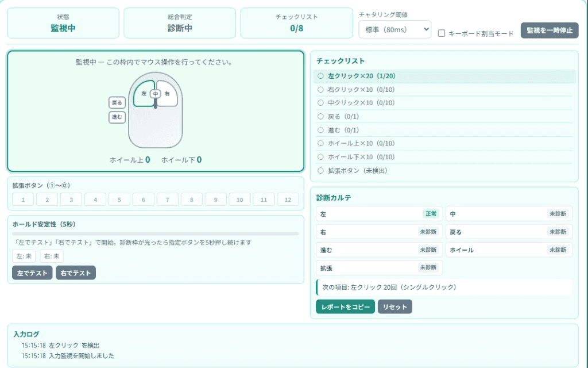Click the monitoring instruction text 監視中 — この枠内で
The width and height of the screenshot is (588, 368).
click(x=154, y=62)
